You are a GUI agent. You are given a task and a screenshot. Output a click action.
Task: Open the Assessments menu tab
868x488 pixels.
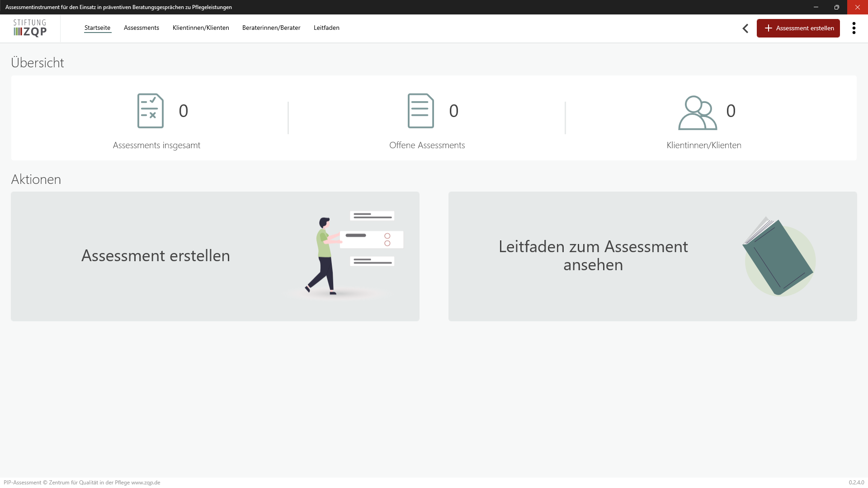[142, 28]
